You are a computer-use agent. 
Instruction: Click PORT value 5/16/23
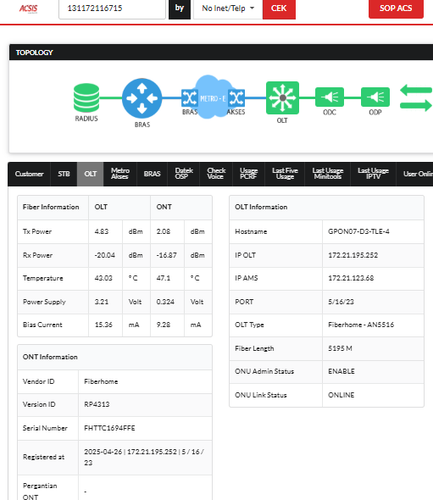point(341,302)
